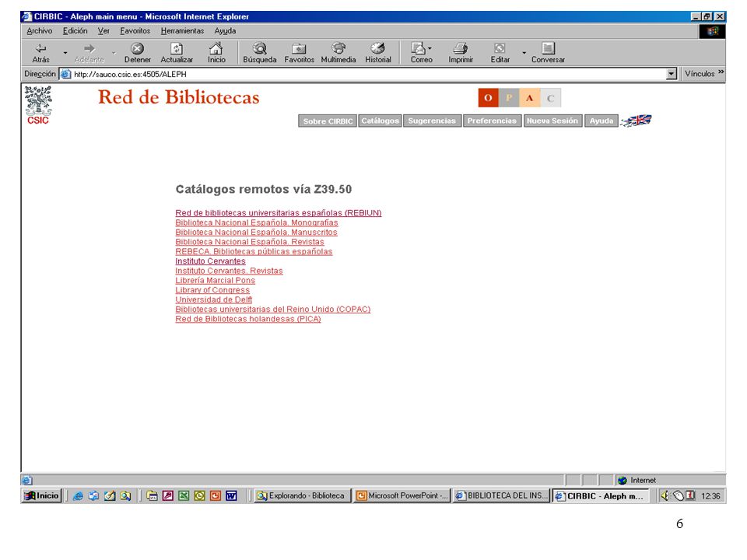747x560 pixels.
Task: Click the P tile of OPAC
Action: pos(509,98)
